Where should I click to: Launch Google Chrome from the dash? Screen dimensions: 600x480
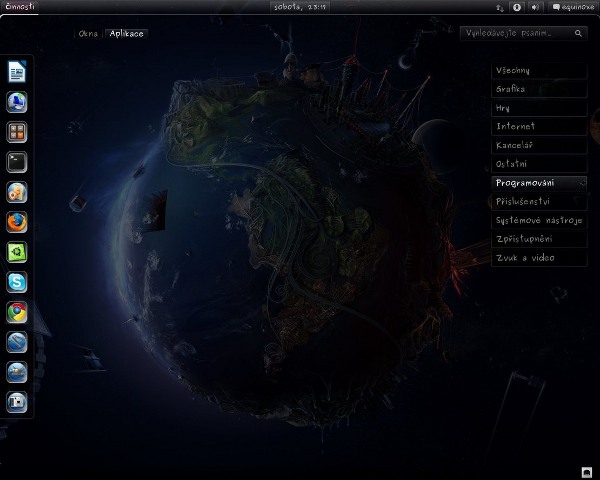click(17, 312)
